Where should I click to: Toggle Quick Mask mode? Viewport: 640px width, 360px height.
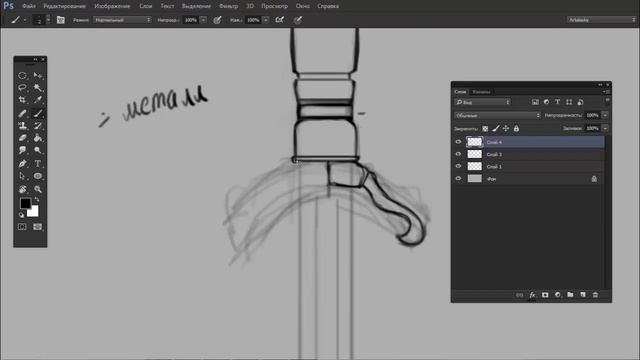pyautogui.click(x=22, y=227)
